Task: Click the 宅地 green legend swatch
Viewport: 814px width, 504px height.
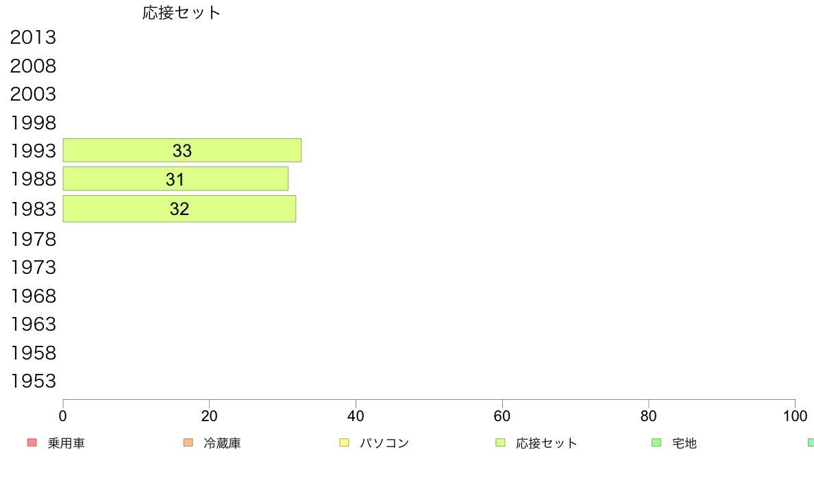Action: (656, 442)
